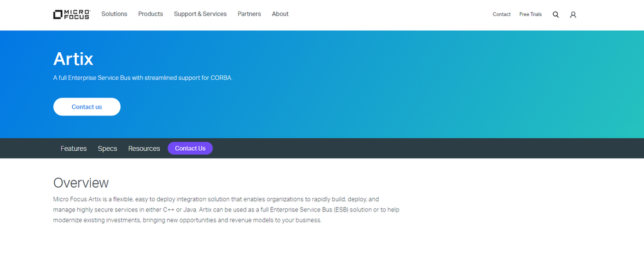Screen dimensions: 644x261
Task: Click the purple Contact Us button
Action: (x=190, y=148)
